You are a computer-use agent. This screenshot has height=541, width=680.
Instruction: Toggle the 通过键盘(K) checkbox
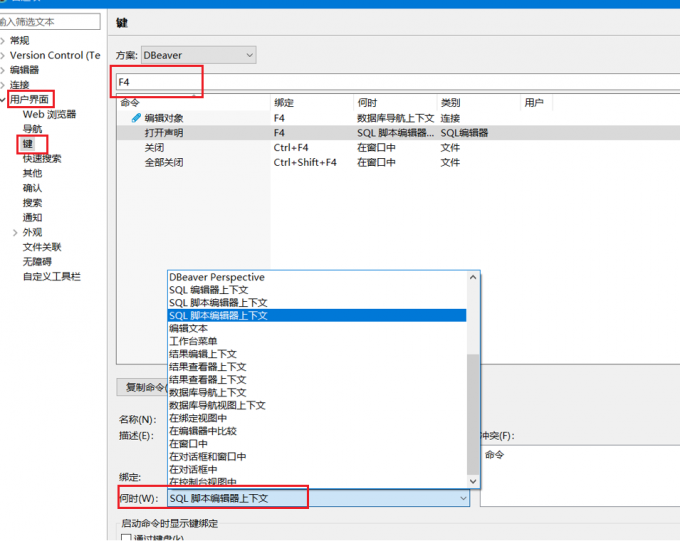(x=126, y=538)
